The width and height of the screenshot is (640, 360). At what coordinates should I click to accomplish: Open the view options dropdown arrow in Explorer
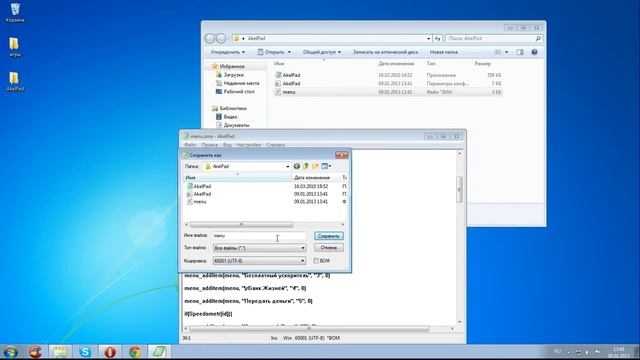[507, 52]
